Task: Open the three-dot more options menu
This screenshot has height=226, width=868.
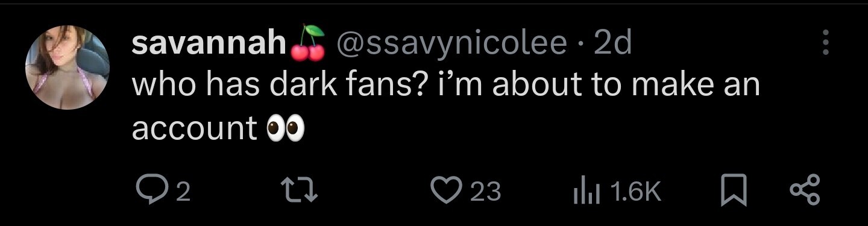Action: tap(826, 43)
